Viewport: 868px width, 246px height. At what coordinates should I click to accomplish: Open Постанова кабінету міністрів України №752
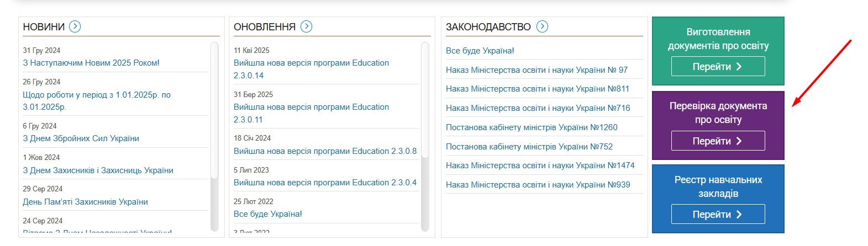tap(529, 147)
